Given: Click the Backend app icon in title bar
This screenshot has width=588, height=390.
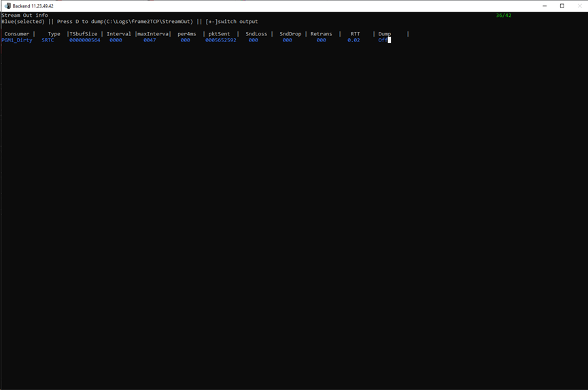Looking at the screenshot, I should (x=7, y=5).
